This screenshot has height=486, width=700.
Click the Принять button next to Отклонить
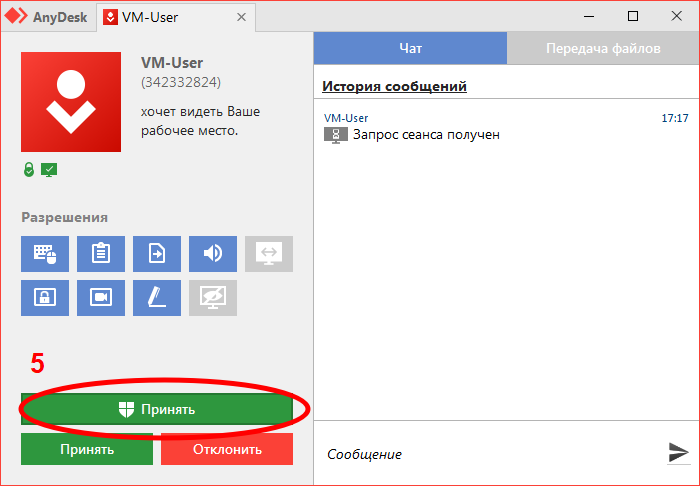coord(87,449)
